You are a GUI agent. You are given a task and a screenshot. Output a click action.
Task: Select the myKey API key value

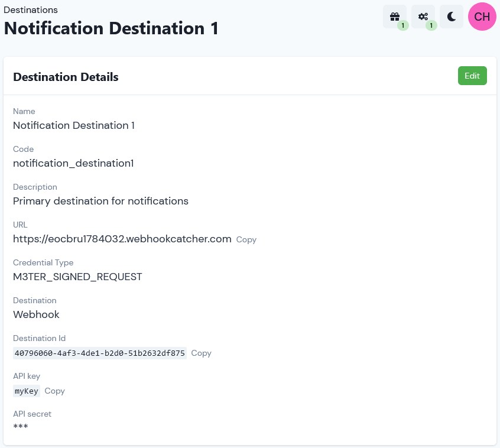pos(27,391)
